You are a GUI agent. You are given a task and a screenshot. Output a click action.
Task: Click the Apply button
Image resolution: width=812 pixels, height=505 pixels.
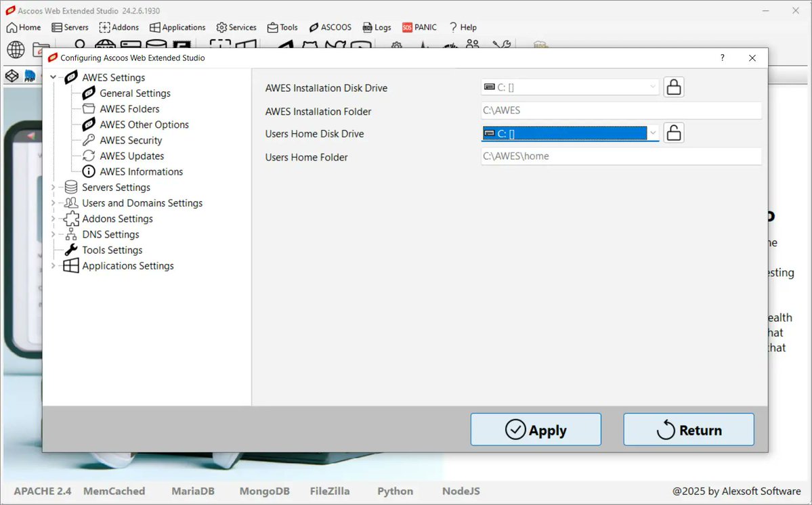[536, 429]
